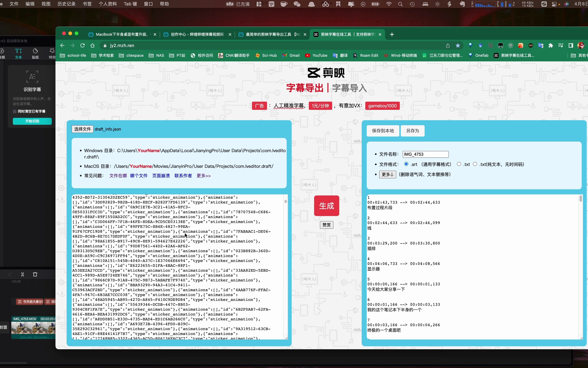The image size is (588, 368).
Task: Open the Gmail bookmark
Action: tap(291, 56)
